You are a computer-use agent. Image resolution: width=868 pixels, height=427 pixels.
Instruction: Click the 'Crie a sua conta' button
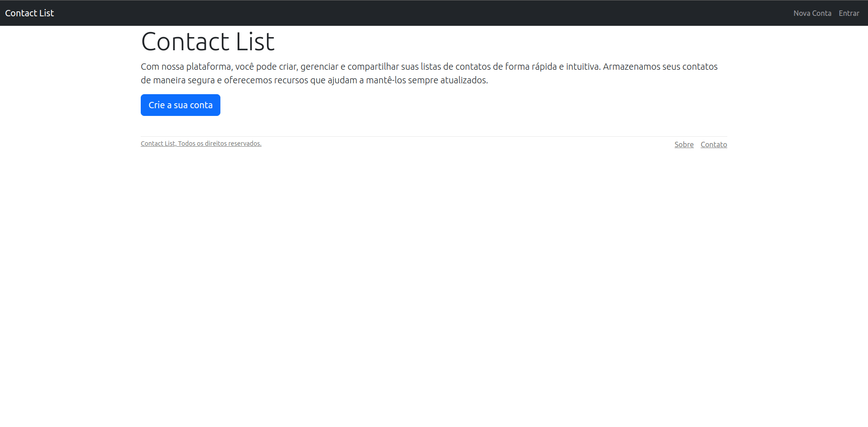click(181, 105)
